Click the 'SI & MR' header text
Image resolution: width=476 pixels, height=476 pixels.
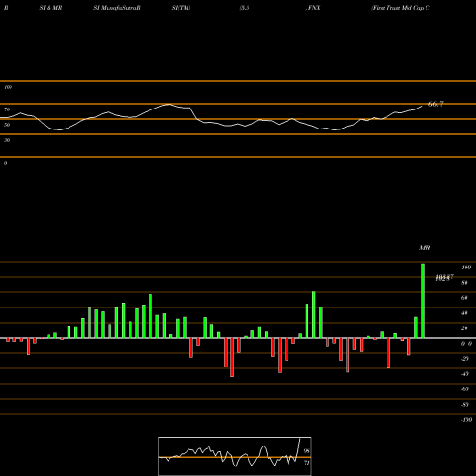(50, 8)
